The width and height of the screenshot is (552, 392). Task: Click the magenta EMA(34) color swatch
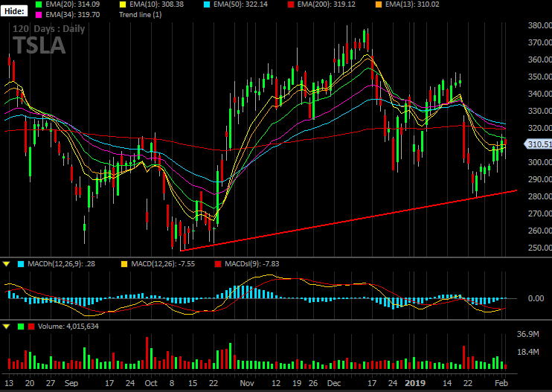[39, 15]
